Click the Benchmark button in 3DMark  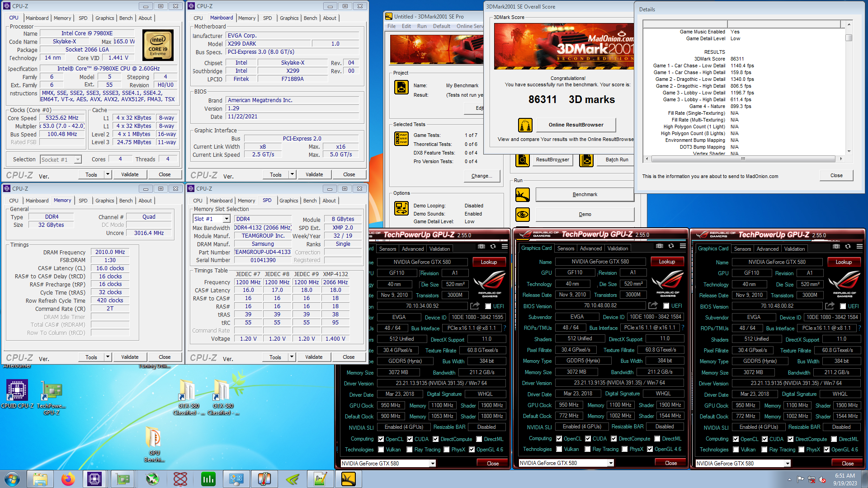point(585,195)
